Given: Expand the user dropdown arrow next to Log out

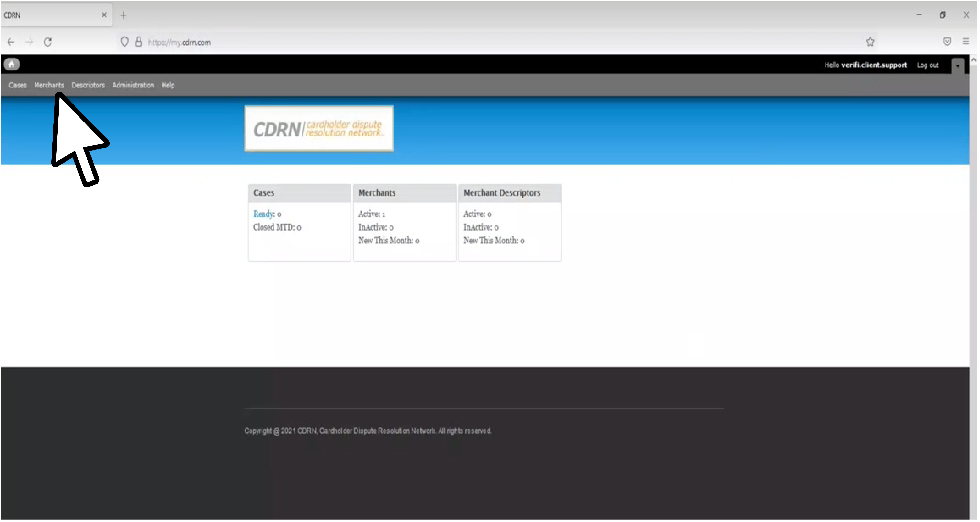Looking at the screenshot, I should point(958,65).
